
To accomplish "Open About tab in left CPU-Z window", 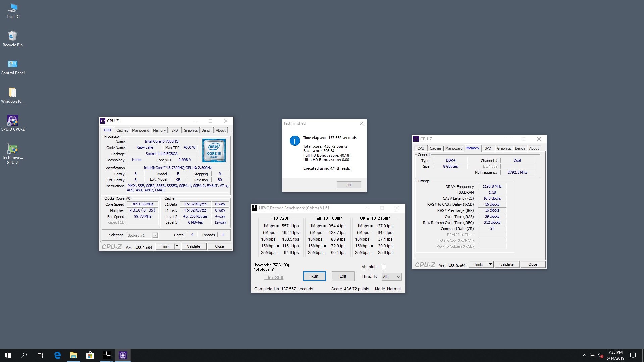I will point(221,130).
